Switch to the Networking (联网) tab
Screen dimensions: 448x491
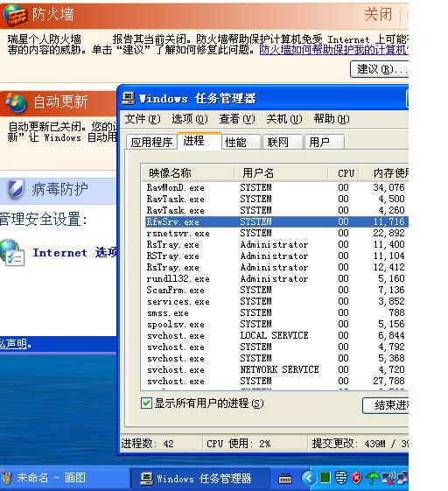(283, 142)
